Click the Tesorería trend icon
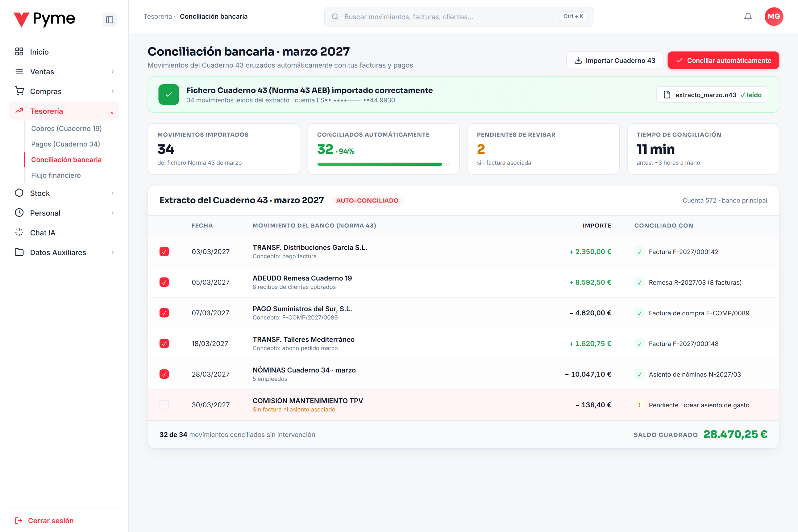Viewport: 798px width, 532px height. pyautogui.click(x=19, y=111)
